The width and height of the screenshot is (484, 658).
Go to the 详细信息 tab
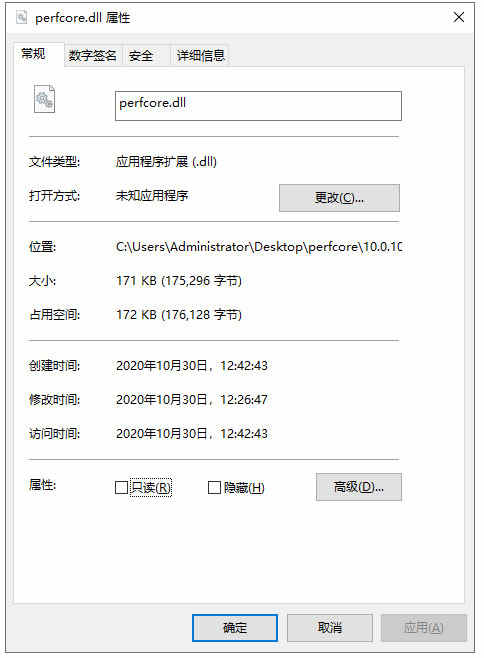pyautogui.click(x=200, y=55)
